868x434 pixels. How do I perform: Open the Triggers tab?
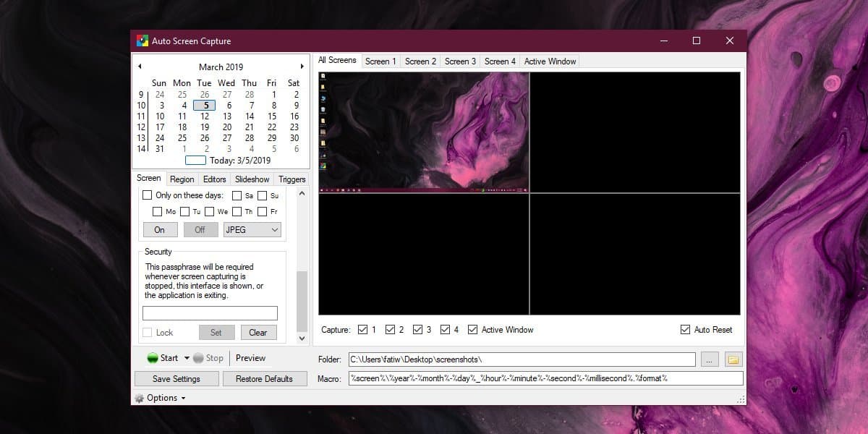(292, 179)
